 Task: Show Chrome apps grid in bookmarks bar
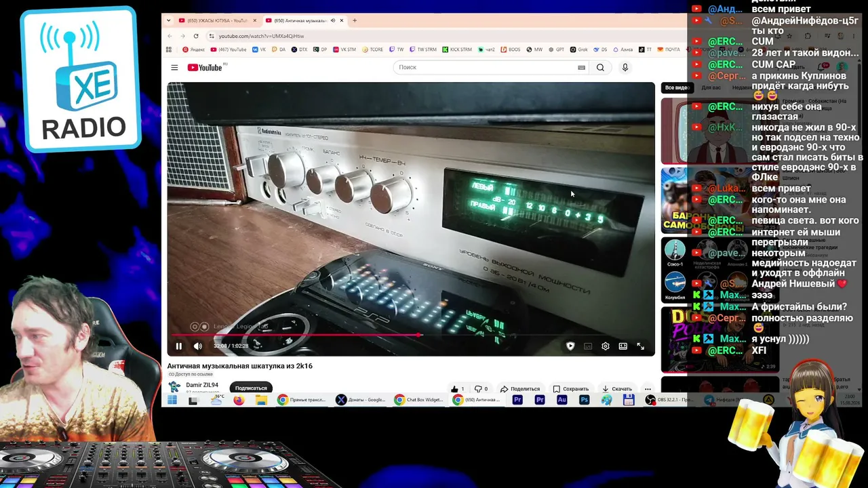pos(169,49)
